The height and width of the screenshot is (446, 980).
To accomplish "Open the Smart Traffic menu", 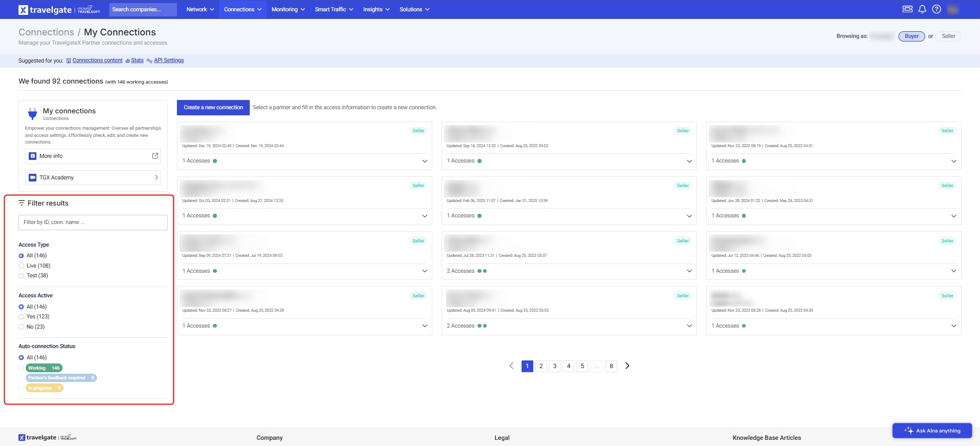I will pyautogui.click(x=334, y=9).
